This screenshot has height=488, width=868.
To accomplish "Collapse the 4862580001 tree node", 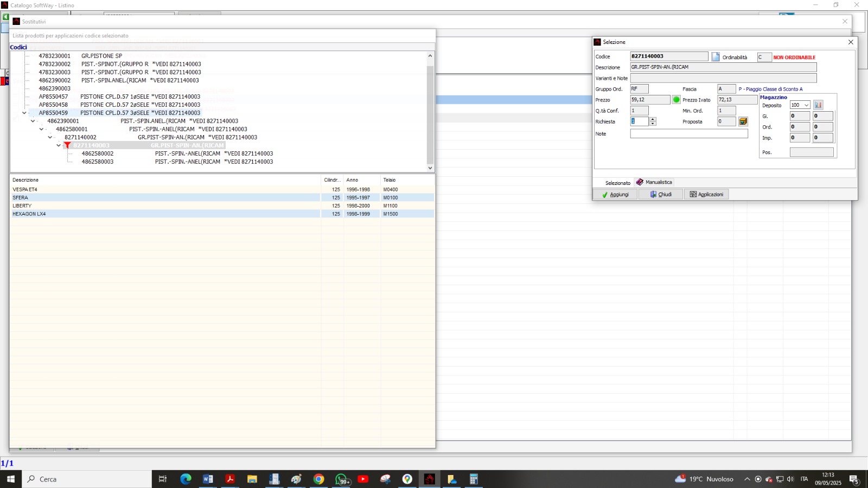I will point(41,129).
